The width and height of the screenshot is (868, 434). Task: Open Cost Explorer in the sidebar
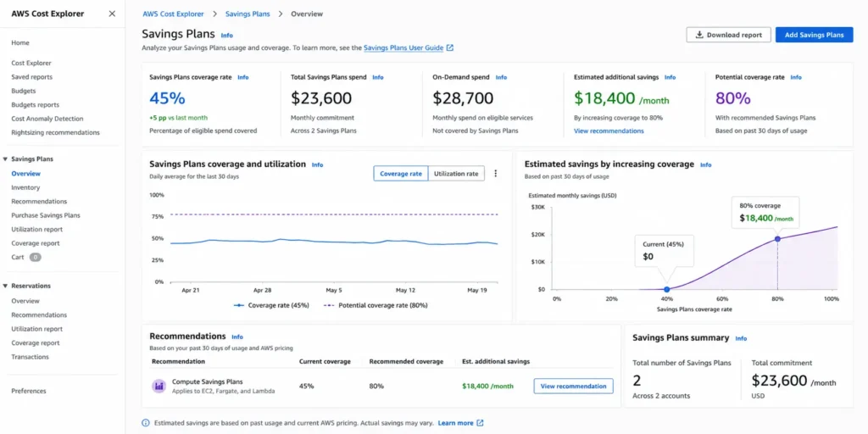point(31,63)
